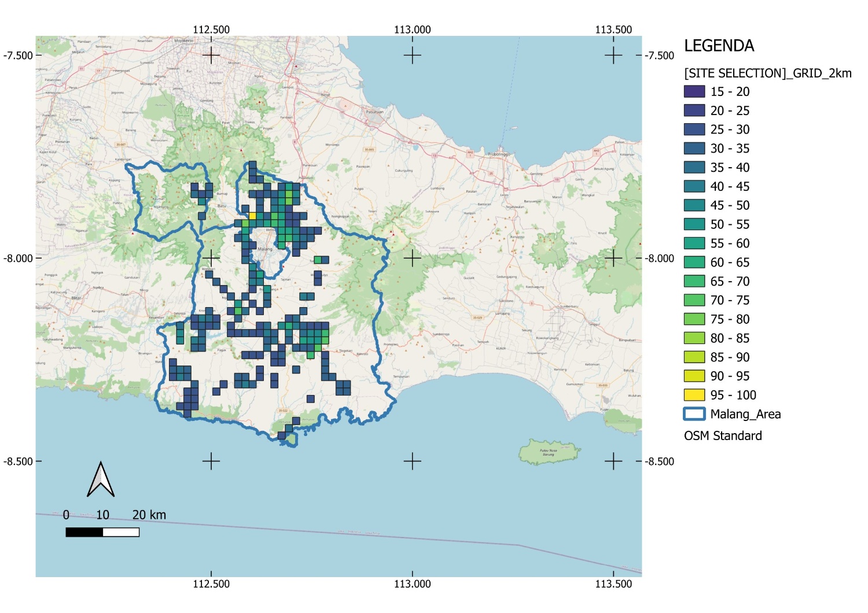The height and width of the screenshot is (613, 868).
Task: Click the "95 - 100" yellow legend swatch
Action: tap(694, 394)
